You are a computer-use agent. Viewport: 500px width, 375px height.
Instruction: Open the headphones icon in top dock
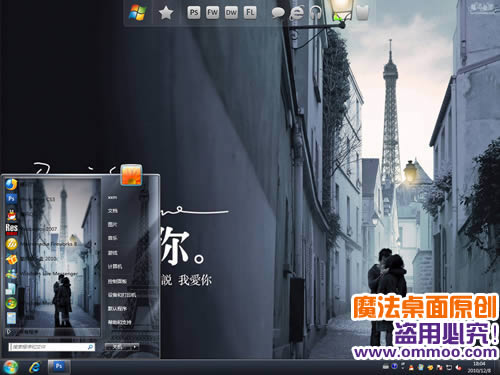(316, 13)
